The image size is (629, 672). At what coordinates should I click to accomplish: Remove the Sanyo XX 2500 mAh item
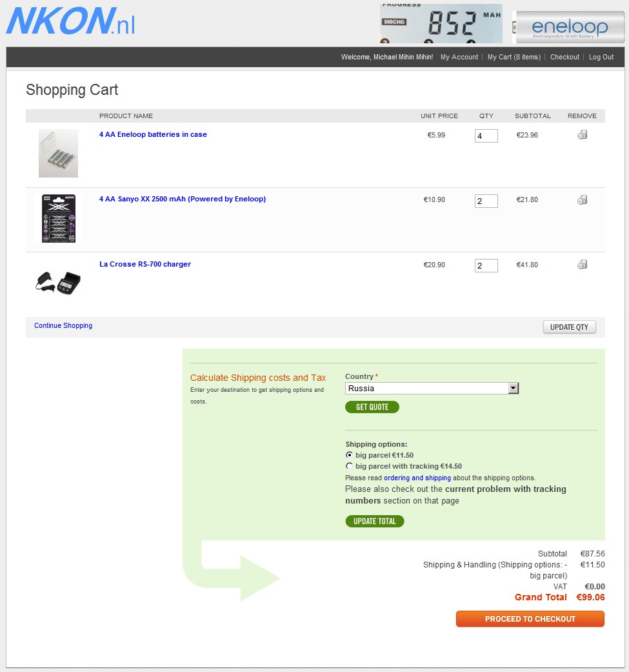tap(582, 199)
